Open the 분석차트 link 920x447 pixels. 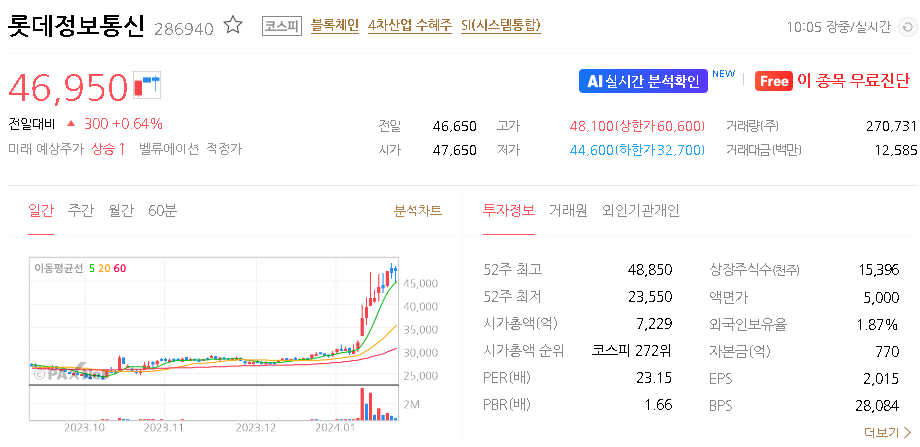pos(418,211)
